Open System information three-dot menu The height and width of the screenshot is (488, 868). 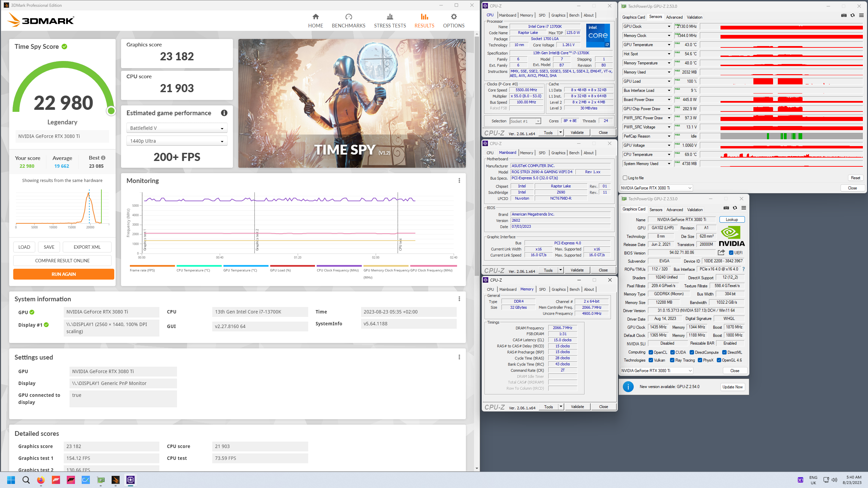[459, 299]
